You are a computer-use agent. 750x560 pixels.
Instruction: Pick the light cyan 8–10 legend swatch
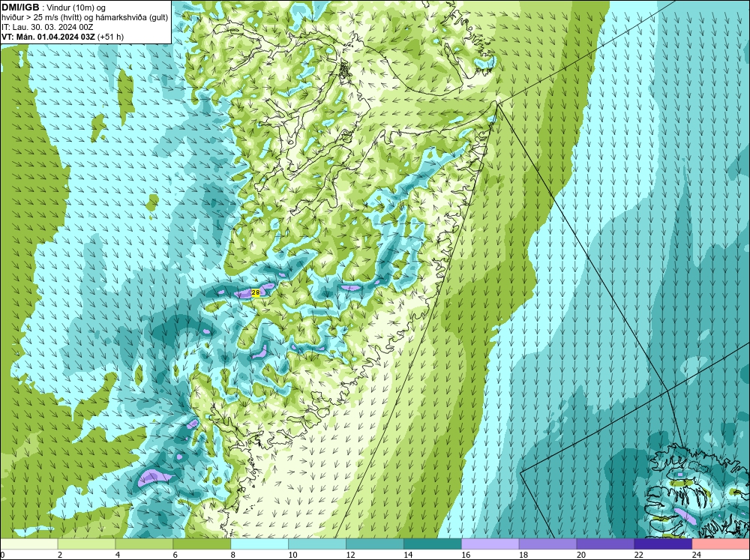(x=259, y=544)
